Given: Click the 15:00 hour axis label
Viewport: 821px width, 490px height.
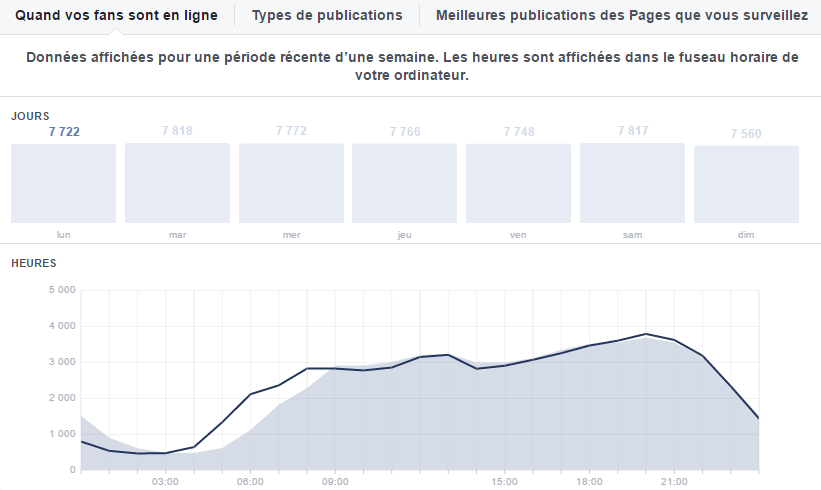Looking at the screenshot, I should click(x=505, y=482).
